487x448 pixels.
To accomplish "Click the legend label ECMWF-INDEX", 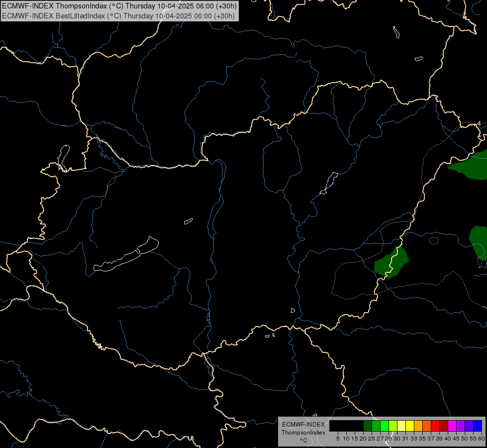I will coord(303,425).
